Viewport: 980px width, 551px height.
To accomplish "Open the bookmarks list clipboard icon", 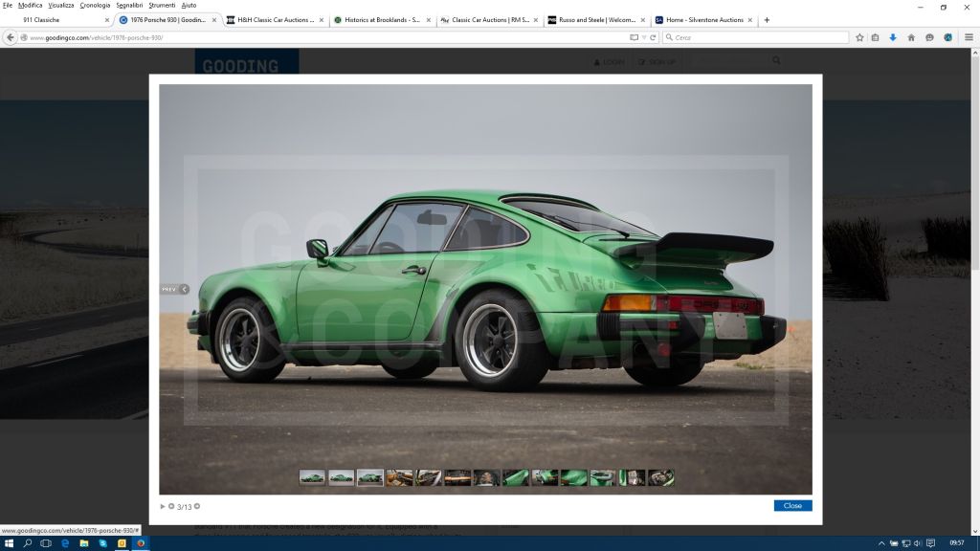I will tap(875, 37).
